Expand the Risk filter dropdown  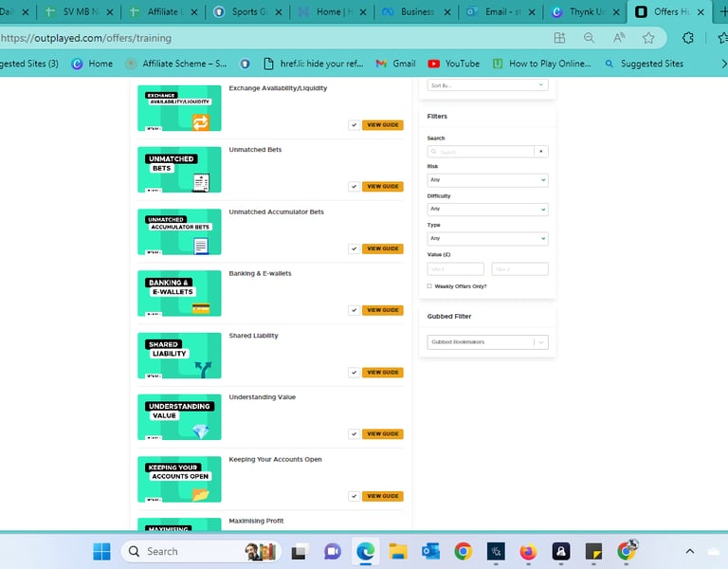pyautogui.click(x=487, y=180)
